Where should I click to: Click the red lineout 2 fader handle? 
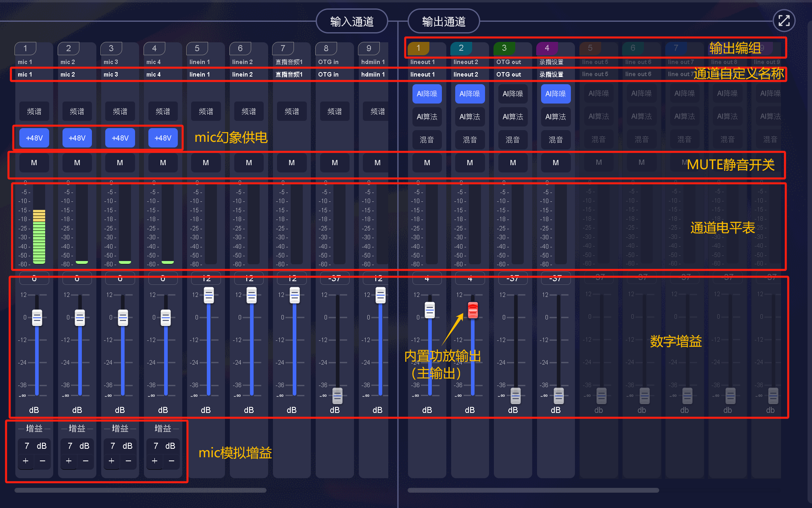(473, 310)
